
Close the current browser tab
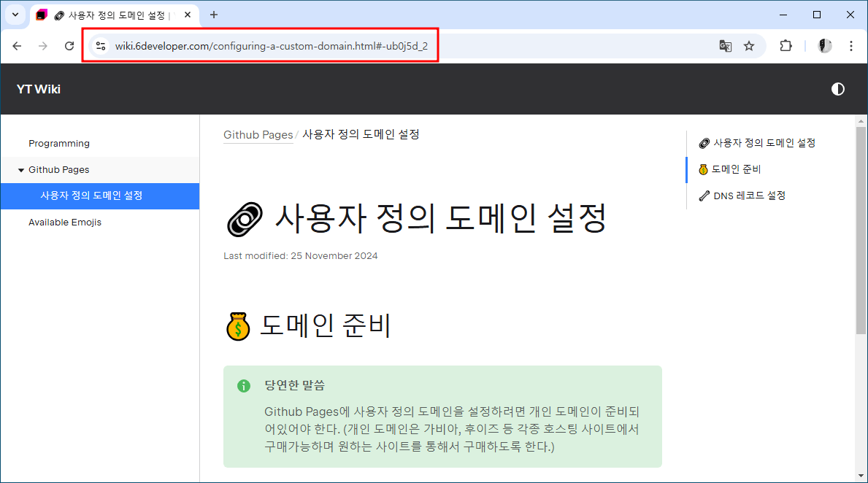tap(188, 15)
